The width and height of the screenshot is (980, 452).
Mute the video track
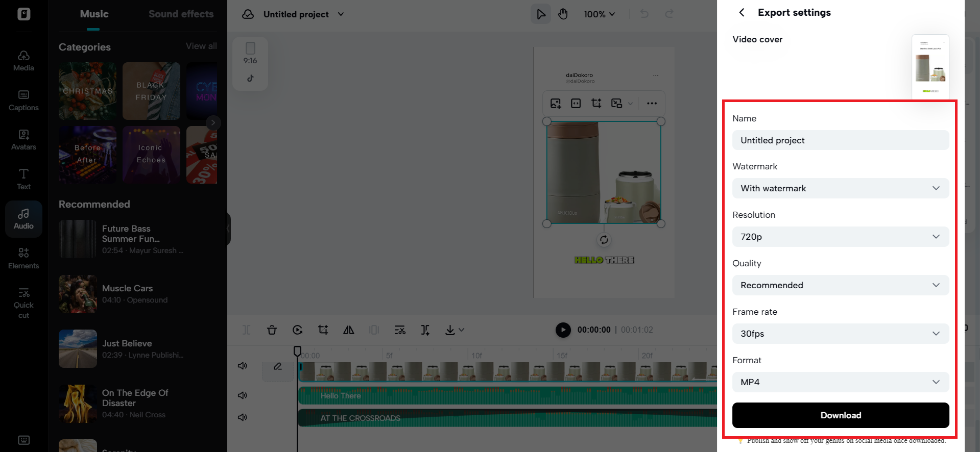click(243, 366)
